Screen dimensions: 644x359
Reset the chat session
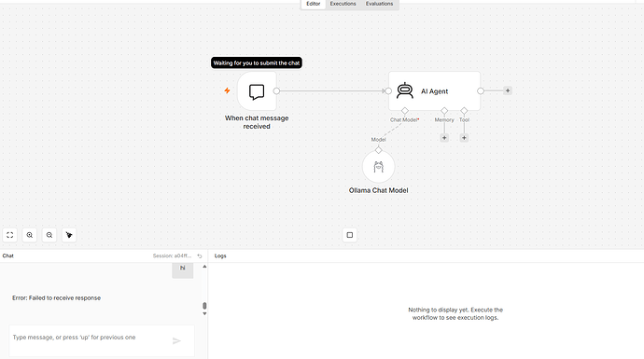click(200, 256)
